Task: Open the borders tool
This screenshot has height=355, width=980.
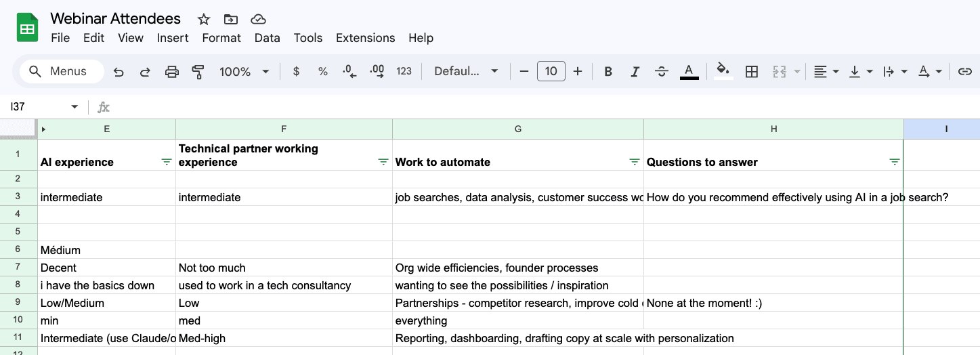Action: (751, 72)
